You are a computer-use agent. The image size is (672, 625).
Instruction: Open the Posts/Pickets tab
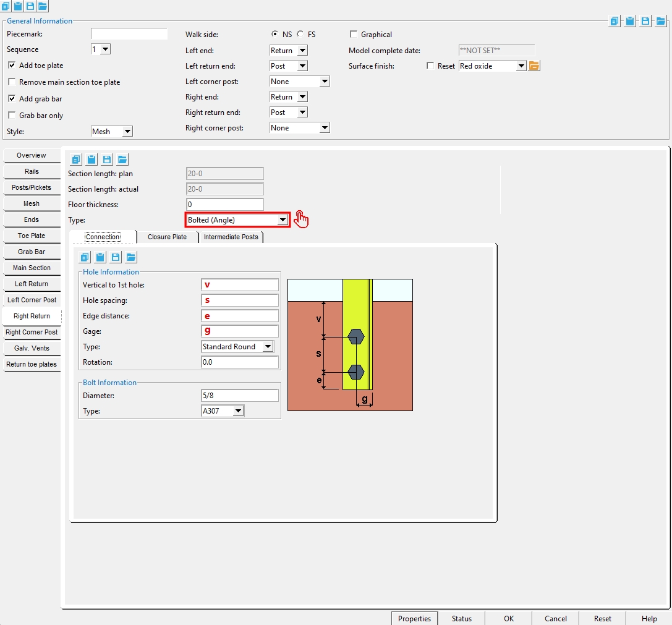tap(32, 187)
